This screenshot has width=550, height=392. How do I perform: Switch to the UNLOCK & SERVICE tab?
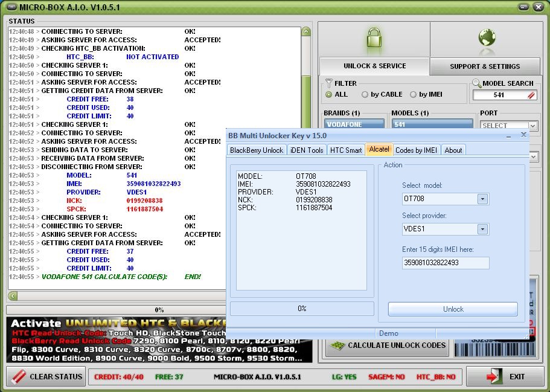point(375,66)
